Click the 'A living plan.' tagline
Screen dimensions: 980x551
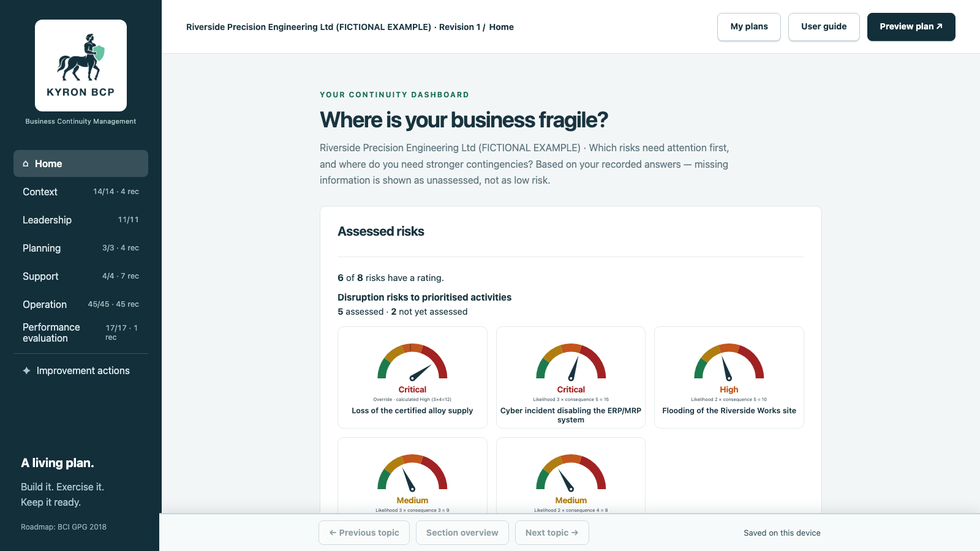coord(58,463)
